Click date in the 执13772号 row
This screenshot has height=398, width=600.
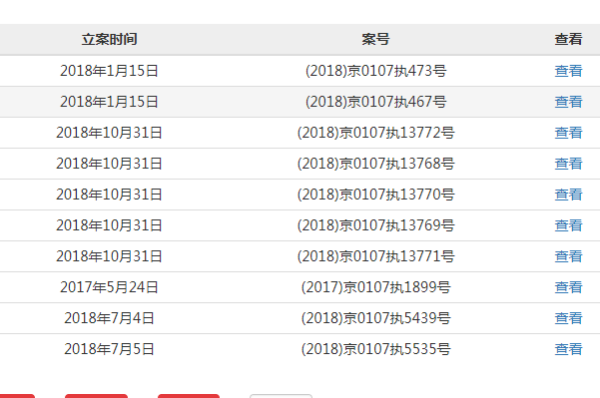(x=109, y=133)
